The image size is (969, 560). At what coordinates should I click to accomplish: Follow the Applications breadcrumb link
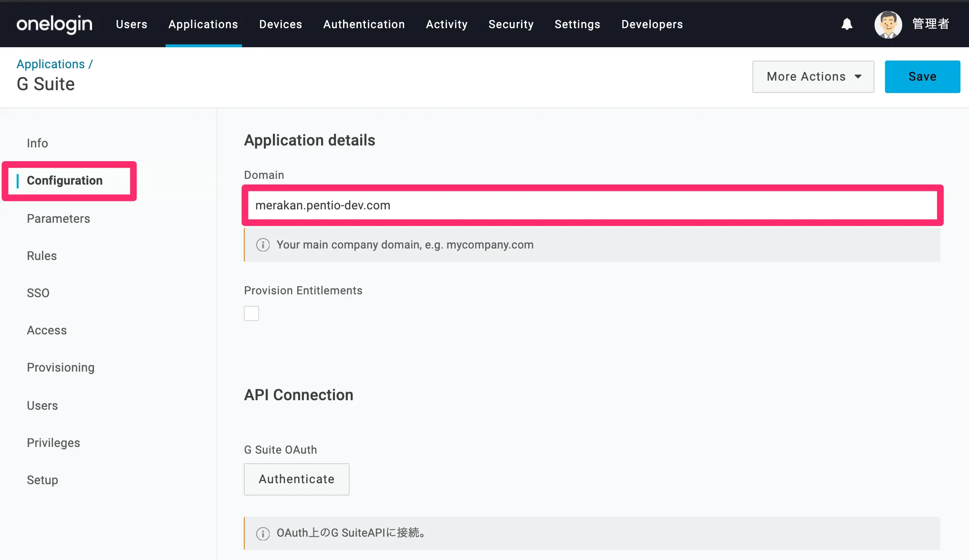coord(51,64)
